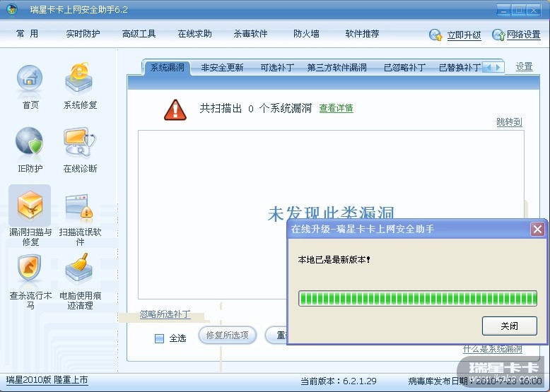The width and height of the screenshot is (550, 392).
Task: Click the green upgrade progress bar
Action: (x=417, y=299)
